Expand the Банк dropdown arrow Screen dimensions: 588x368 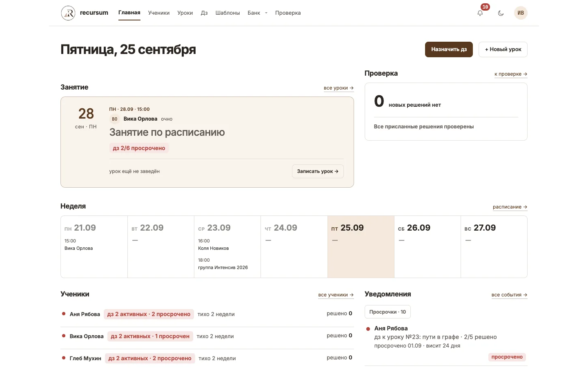pos(266,13)
